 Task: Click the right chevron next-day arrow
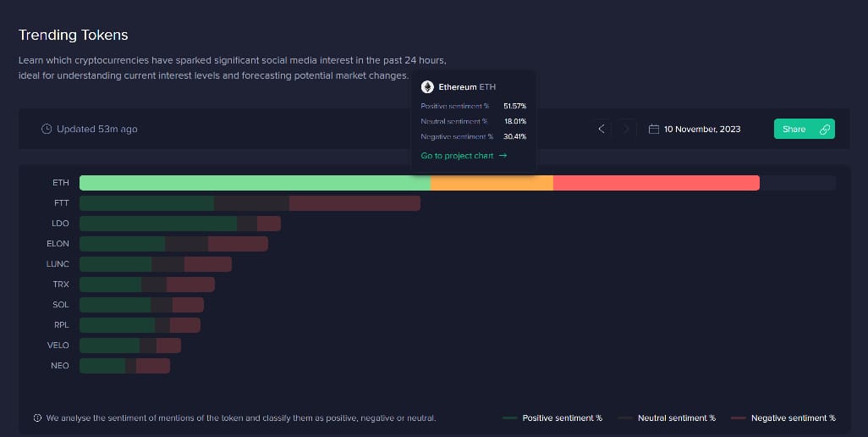[x=626, y=129]
